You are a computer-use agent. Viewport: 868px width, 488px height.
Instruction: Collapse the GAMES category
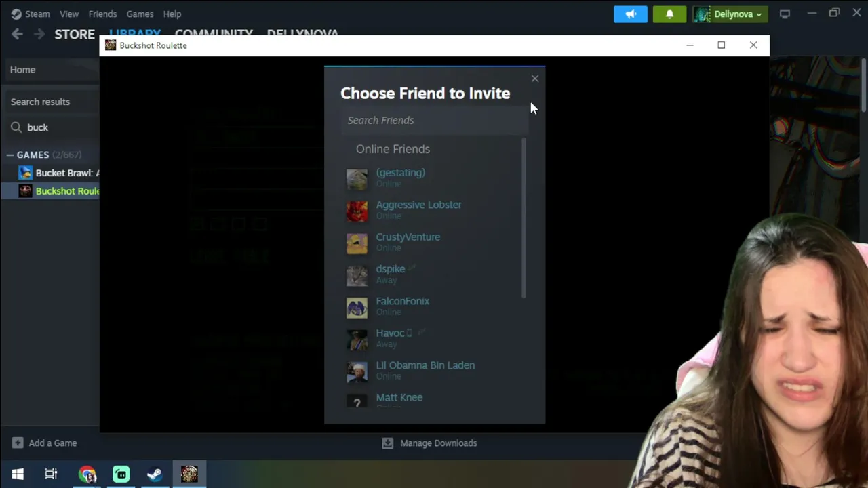9,155
